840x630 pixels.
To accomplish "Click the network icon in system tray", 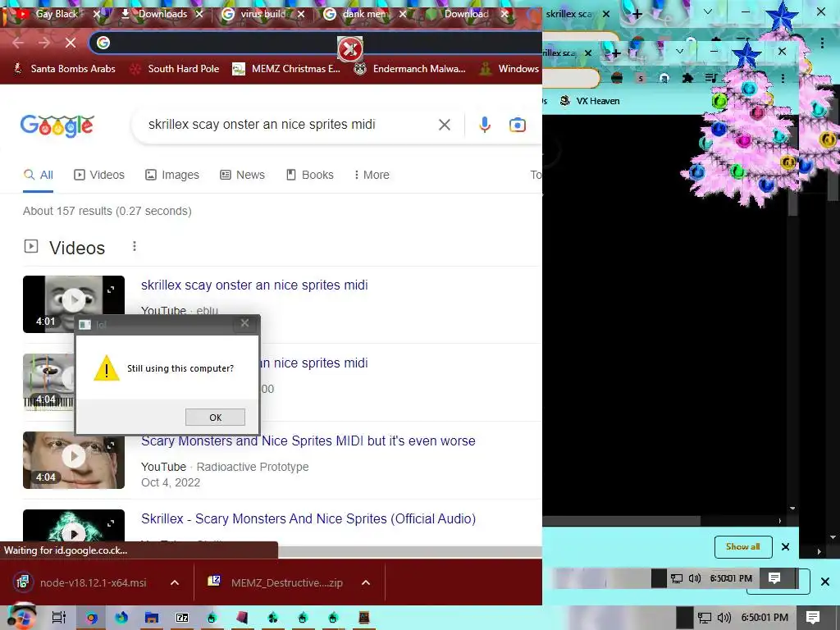I will (705, 618).
